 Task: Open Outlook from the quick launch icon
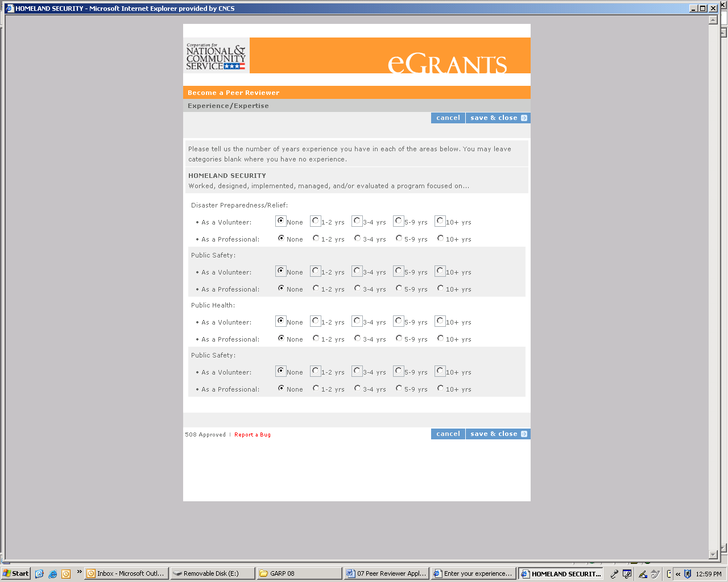click(66, 573)
